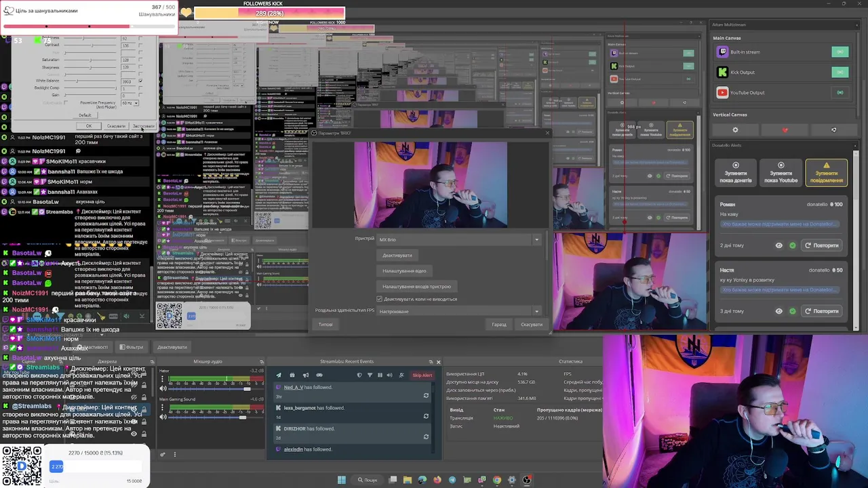This screenshot has width=868, height=488.
Task: Open the Роздільна здатність/тип FPS dropdown
Action: (x=458, y=311)
